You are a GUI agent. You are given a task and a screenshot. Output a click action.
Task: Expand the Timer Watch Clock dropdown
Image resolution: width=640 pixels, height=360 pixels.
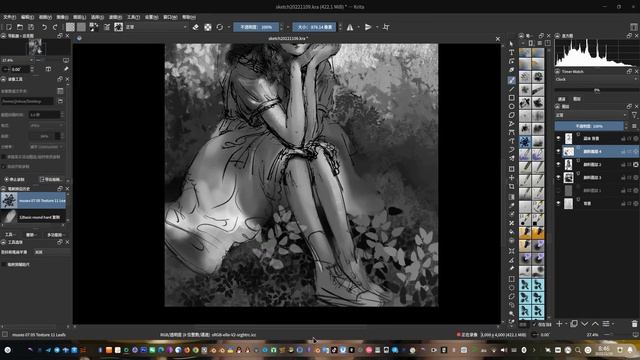pos(596,79)
